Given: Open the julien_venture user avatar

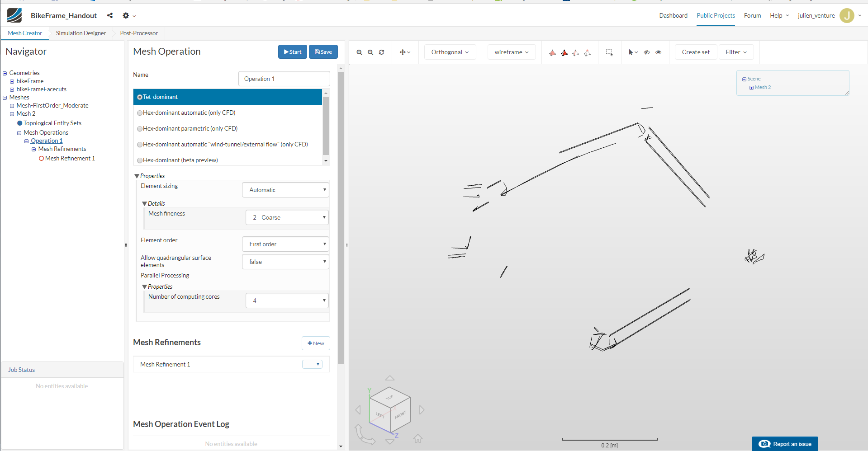Looking at the screenshot, I should [x=847, y=15].
